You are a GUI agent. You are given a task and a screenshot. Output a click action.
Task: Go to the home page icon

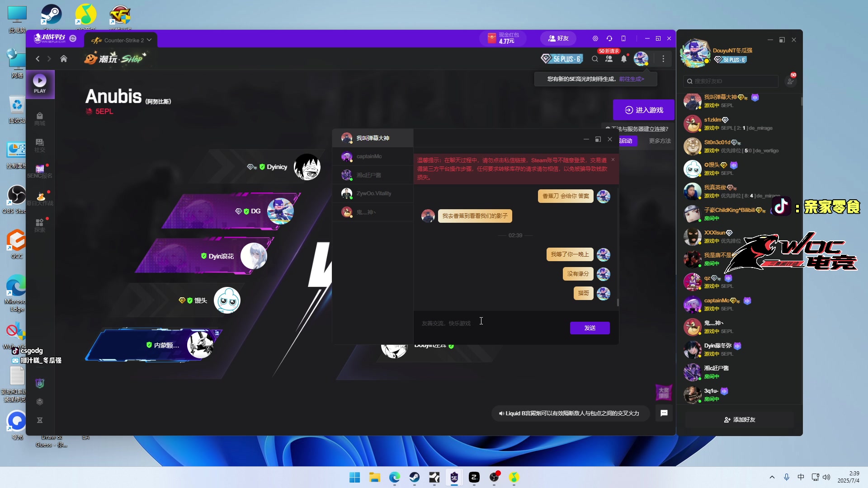pyautogui.click(x=64, y=59)
